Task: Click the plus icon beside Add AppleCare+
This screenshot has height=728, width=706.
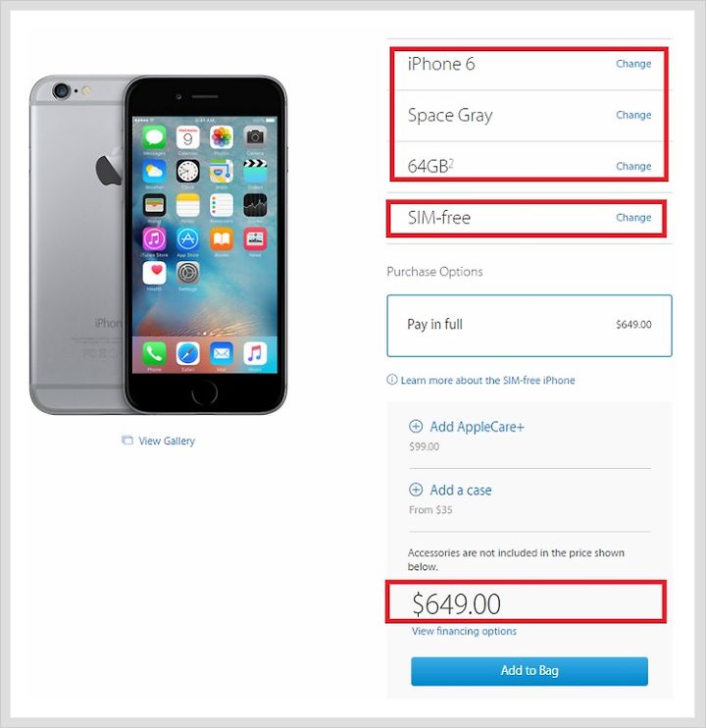Action: (x=416, y=426)
